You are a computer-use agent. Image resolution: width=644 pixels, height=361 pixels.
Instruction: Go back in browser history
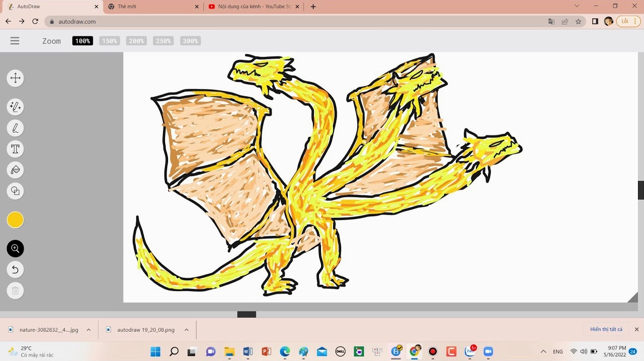click(x=8, y=21)
